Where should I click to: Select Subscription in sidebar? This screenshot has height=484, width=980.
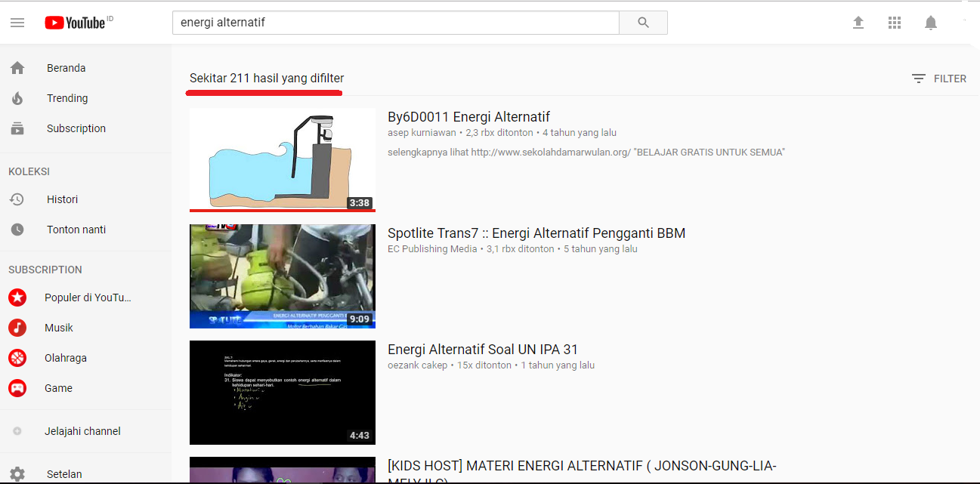(x=76, y=128)
